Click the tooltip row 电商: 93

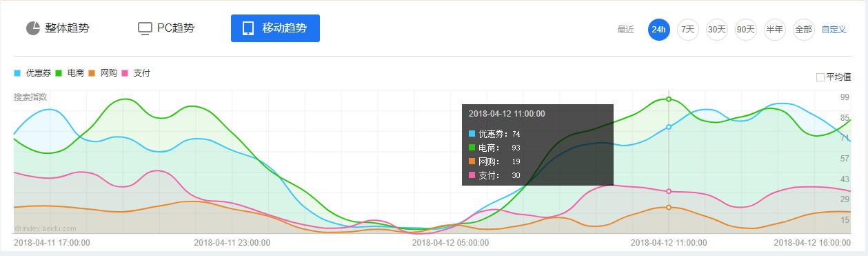494,148
